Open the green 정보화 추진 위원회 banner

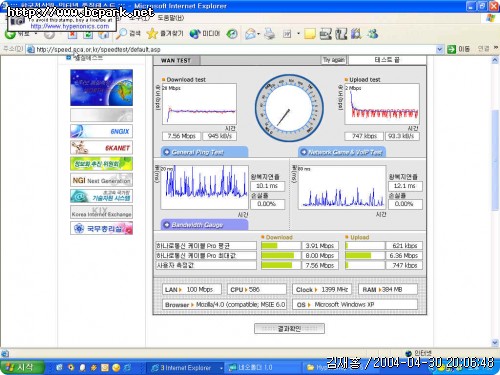(101, 164)
